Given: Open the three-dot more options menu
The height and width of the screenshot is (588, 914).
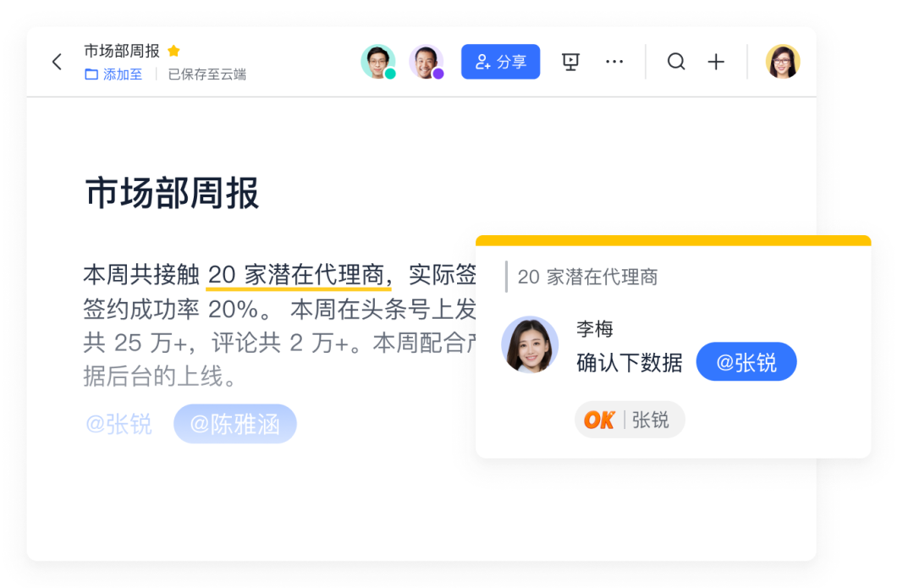Looking at the screenshot, I should coord(614,61).
